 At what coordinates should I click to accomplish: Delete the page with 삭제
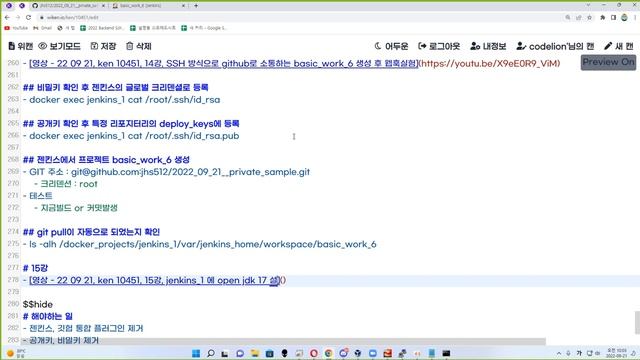point(139,46)
